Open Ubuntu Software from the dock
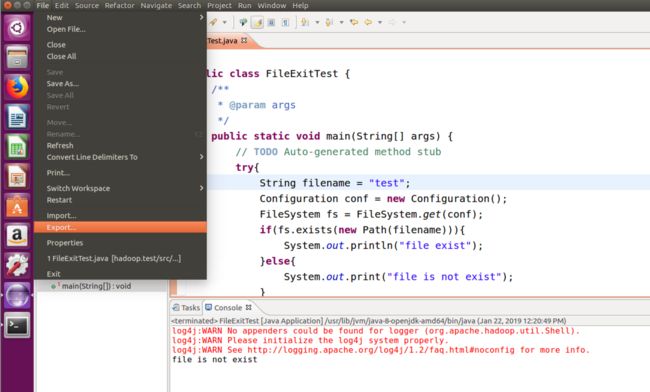This screenshot has width=650, height=392. point(17,206)
